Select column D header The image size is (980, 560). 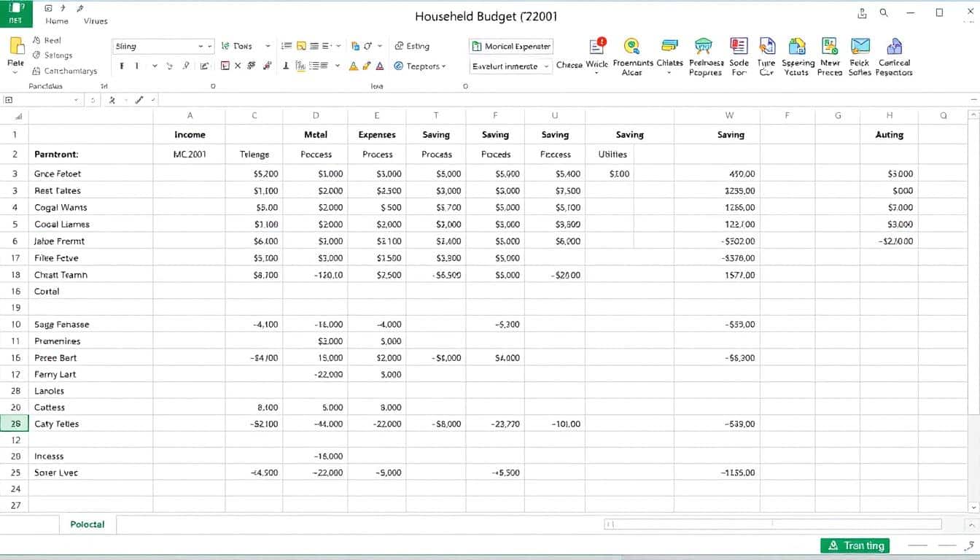coord(316,115)
